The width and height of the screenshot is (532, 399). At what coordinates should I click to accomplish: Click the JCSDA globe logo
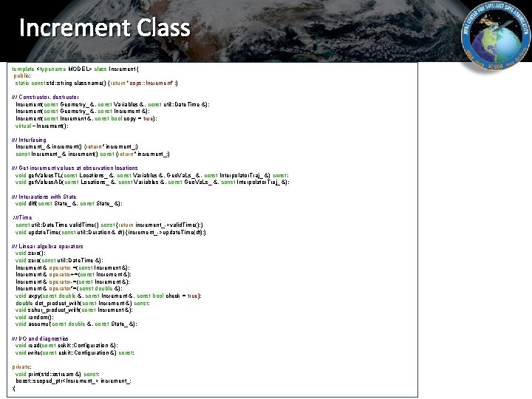tap(496, 36)
